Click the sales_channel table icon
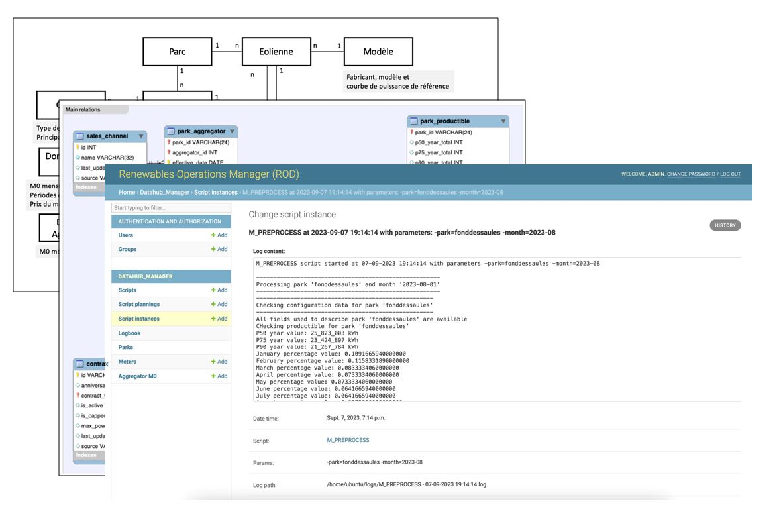Viewport: 777px width, 532px height. [x=79, y=136]
